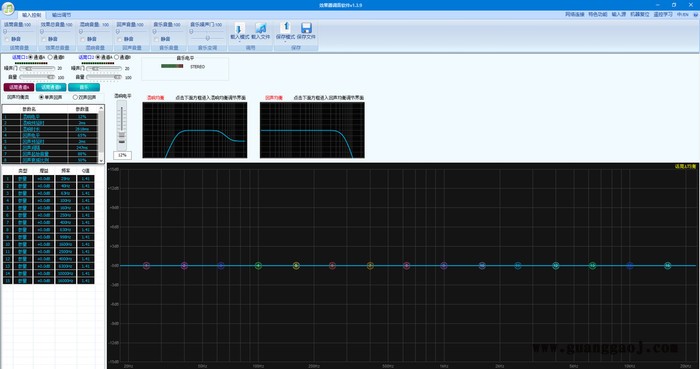Toggle language with 中/EN button

point(683,15)
